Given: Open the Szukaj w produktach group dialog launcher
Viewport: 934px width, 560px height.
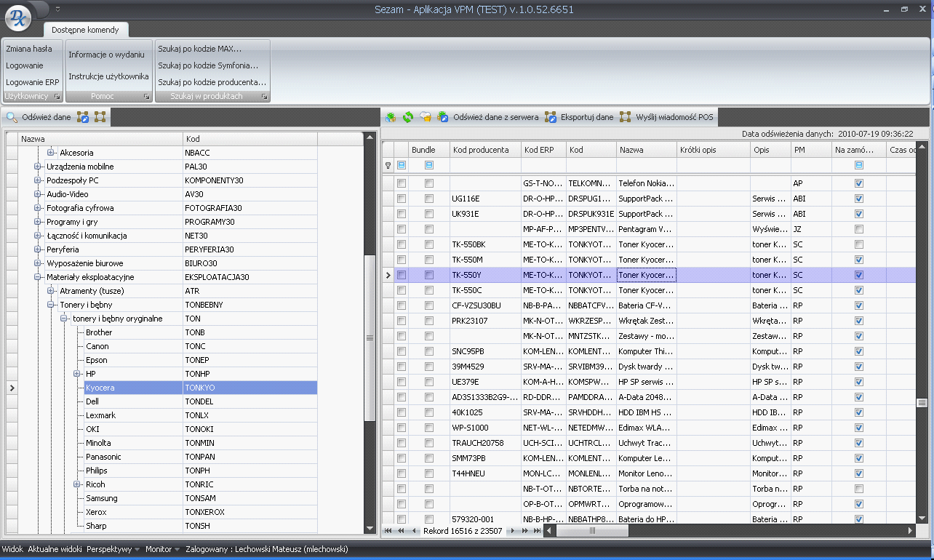Looking at the screenshot, I should (x=265, y=96).
